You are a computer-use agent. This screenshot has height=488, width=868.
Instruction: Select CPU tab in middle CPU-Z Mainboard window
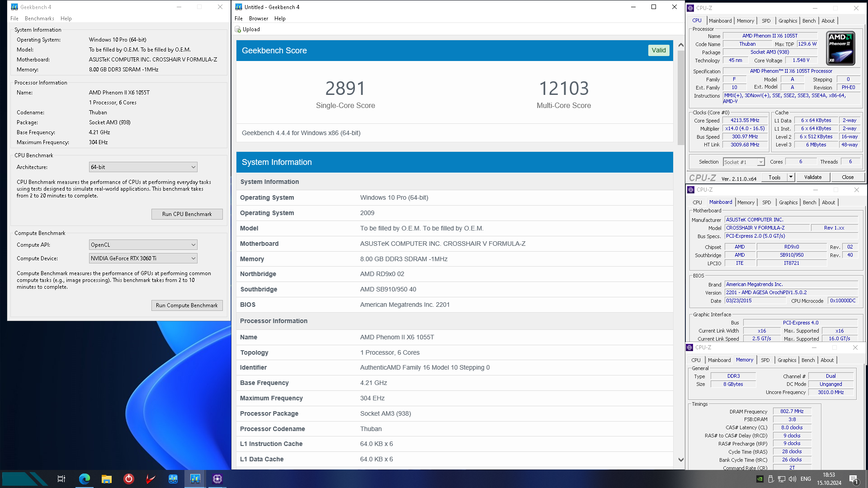[698, 202]
